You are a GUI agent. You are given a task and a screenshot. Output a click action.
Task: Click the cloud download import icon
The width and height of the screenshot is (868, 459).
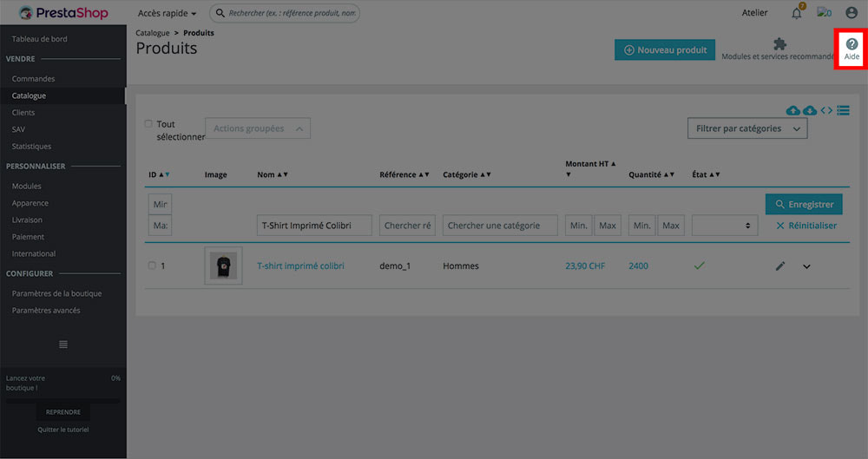tap(810, 111)
